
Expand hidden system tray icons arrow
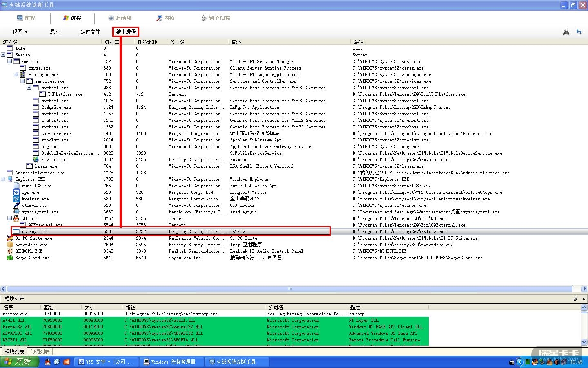[x=520, y=362]
